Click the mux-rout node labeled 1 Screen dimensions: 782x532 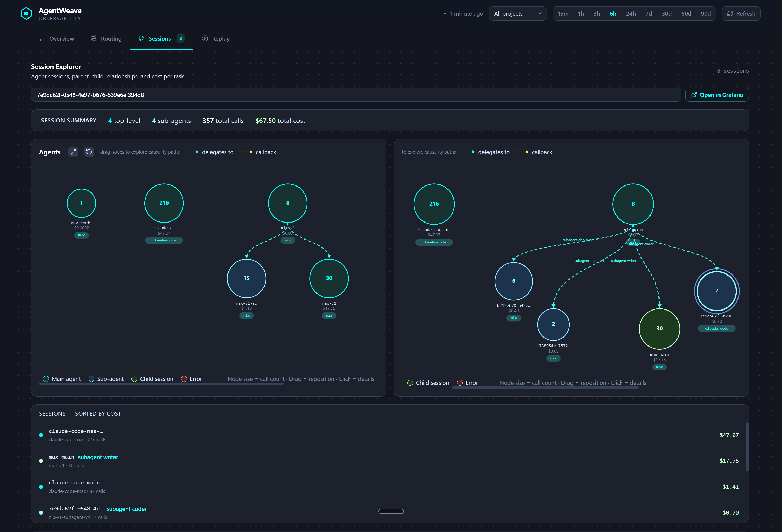pos(81,203)
